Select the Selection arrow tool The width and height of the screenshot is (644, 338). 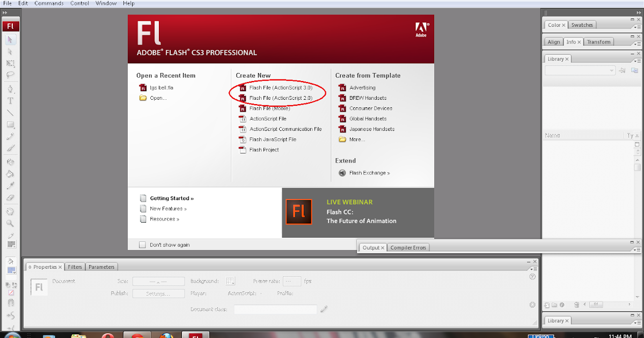(x=10, y=40)
